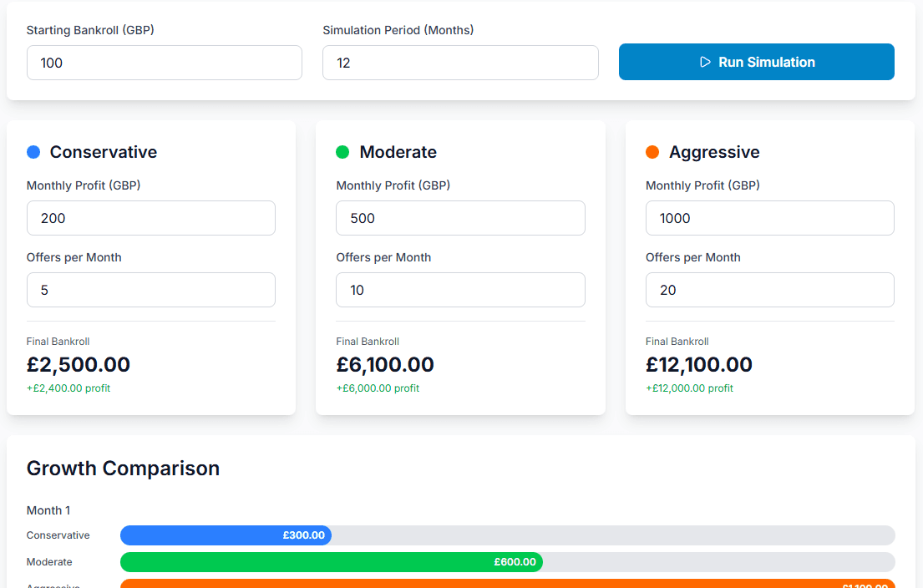Select Conservative Offers per Month input
Viewport: 923px width, 588px height.
pyautogui.click(x=151, y=290)
